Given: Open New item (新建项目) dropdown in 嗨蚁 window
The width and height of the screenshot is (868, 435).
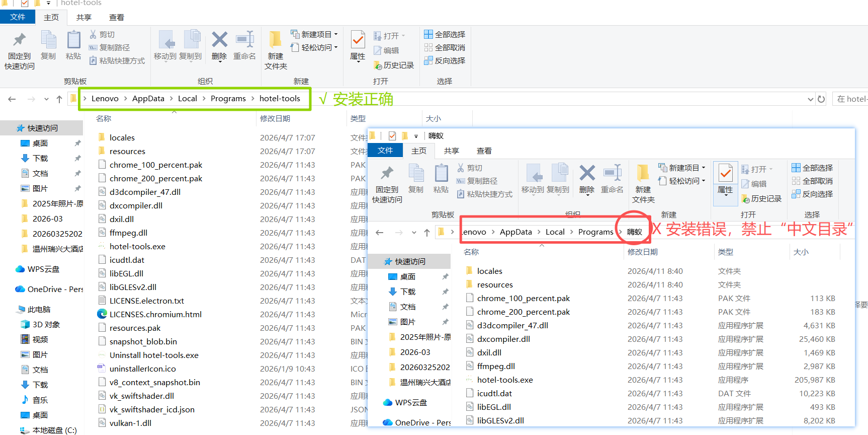Looking at the screenshot, I should pyautogui.click(x=682, y=168).
